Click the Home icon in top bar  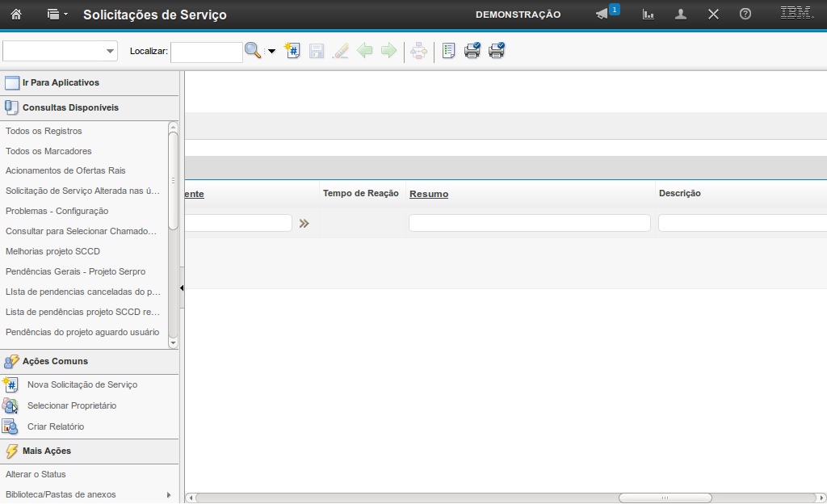[16, 15]
